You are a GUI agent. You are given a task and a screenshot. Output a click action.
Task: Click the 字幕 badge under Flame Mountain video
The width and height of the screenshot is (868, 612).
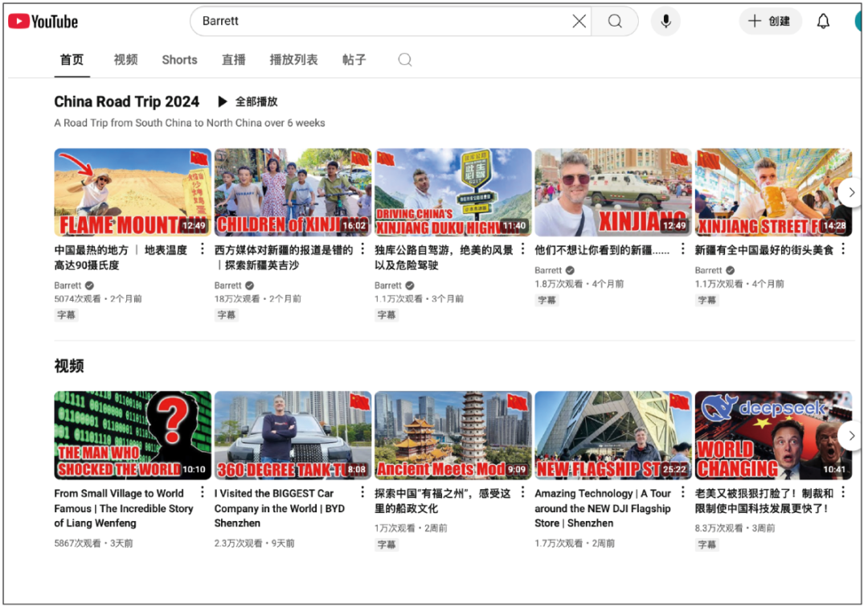66,315
